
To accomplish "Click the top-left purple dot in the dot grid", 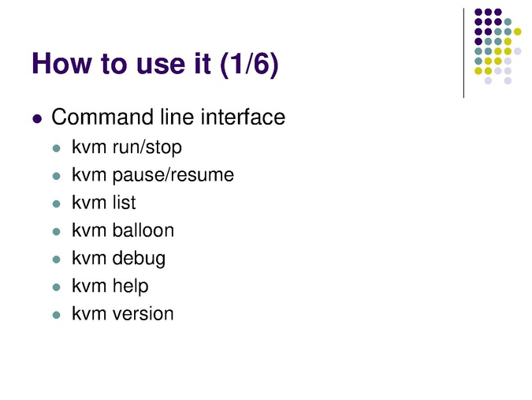I will (478, 12).
